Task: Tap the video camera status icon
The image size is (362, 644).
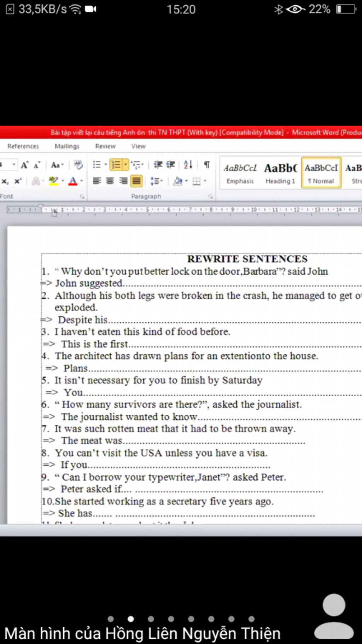Action: click(90, 9)
